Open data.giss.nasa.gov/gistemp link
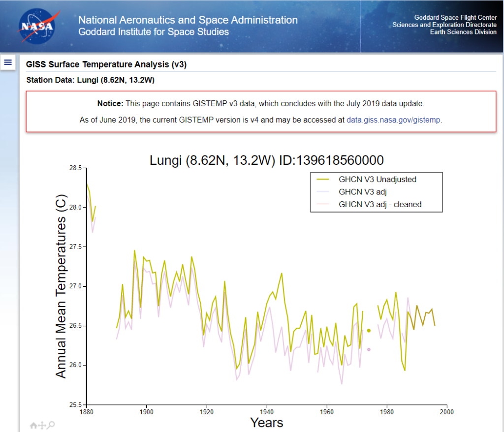 (394, 120)
